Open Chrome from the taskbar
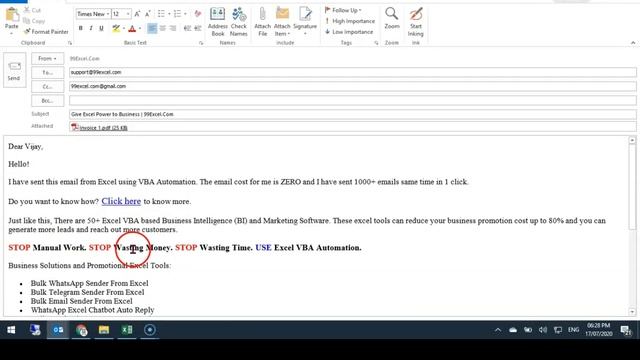This screenshot has height=360, width=640. click(x=81, y=330)
